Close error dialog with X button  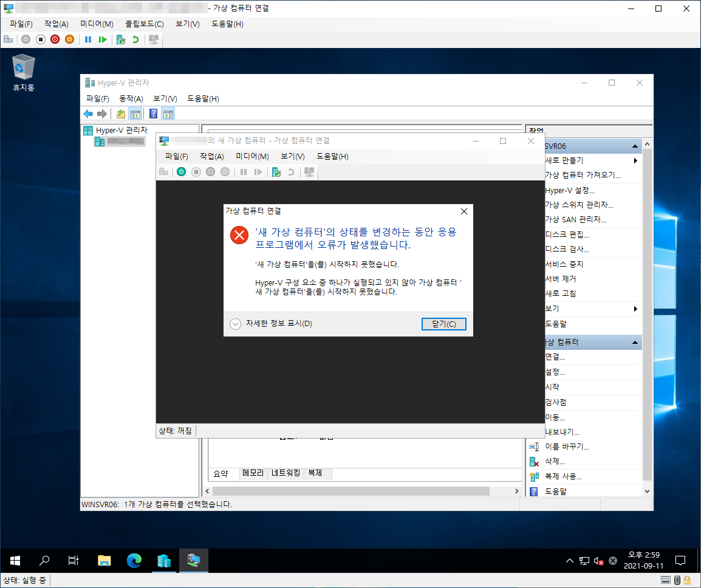(464, 211)
